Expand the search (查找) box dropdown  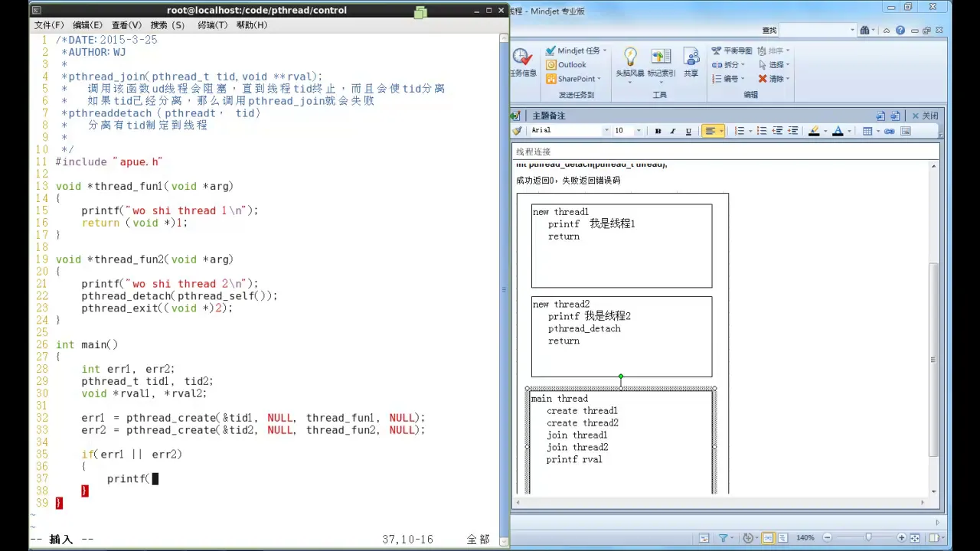[852, 31]
